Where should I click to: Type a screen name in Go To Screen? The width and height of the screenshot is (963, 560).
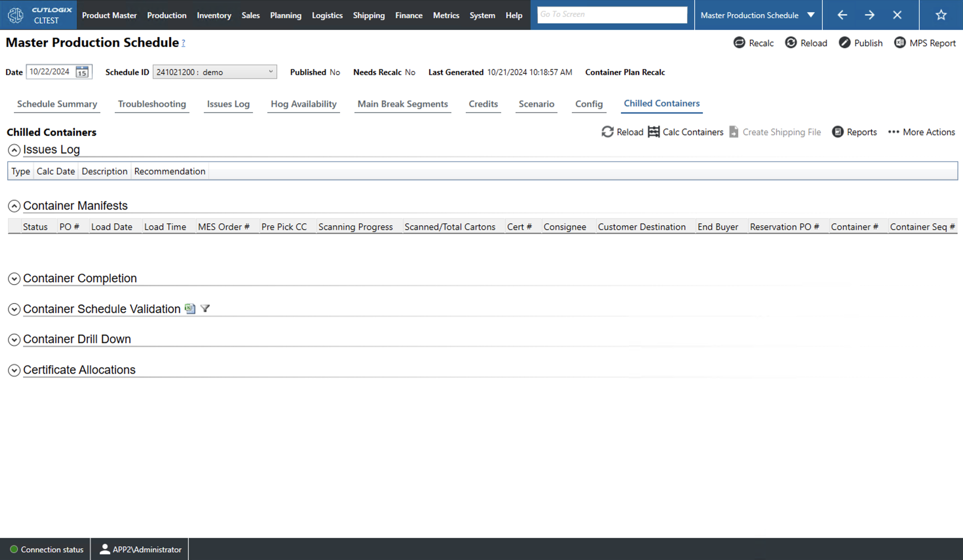pos(612,14)
